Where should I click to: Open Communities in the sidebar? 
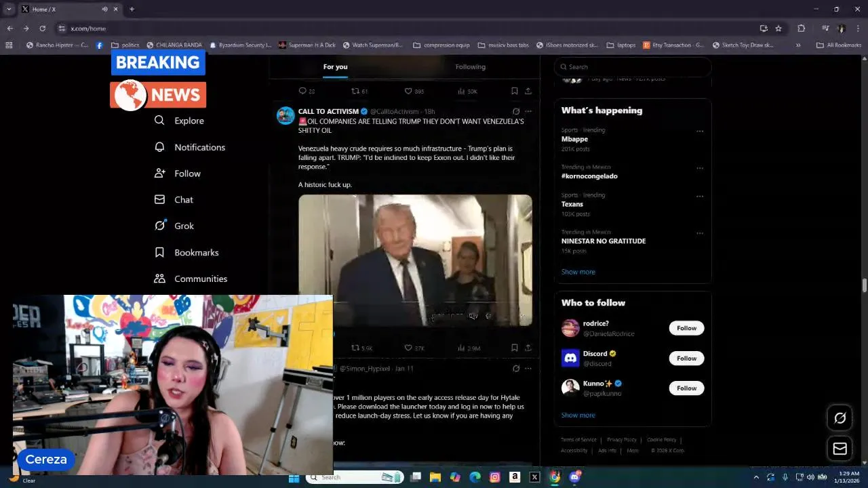click(x=191, y=279)
